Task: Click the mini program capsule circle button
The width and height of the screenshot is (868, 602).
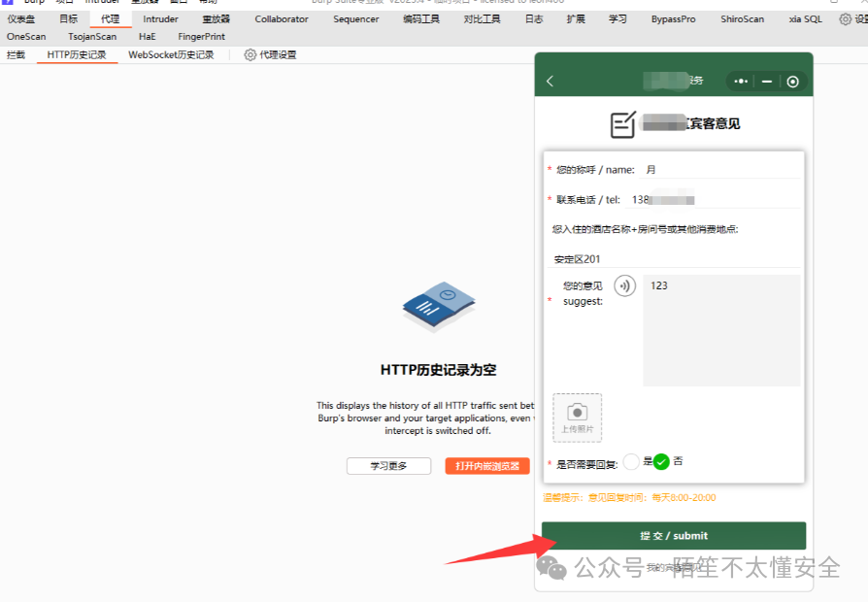Action: 792,81
